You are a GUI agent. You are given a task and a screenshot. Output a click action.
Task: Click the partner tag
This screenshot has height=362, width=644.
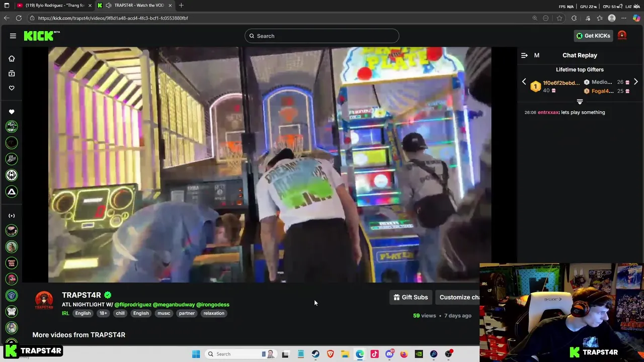click(187, 313)
